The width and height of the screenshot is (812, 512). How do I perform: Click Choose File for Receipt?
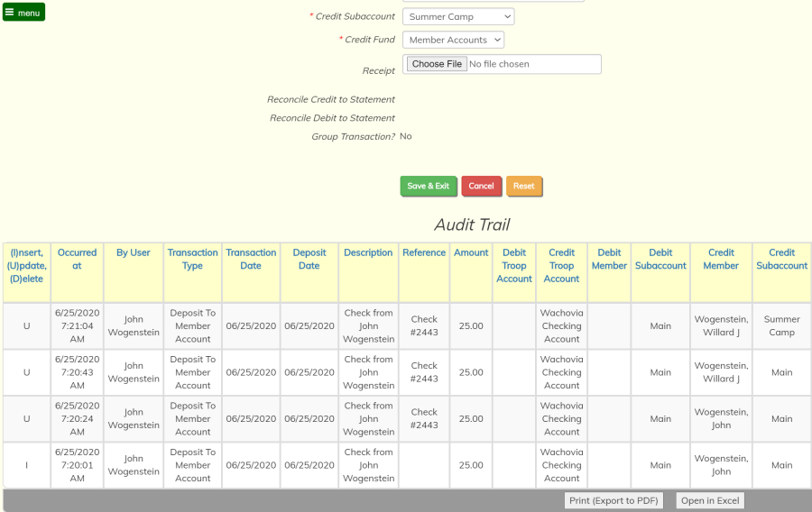point(437,64)
